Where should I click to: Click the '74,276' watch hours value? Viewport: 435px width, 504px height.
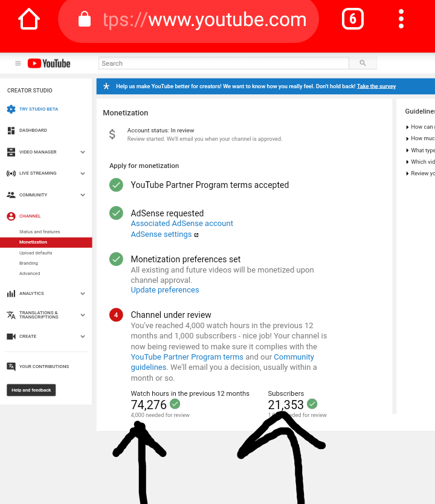(x=149, y=405)
